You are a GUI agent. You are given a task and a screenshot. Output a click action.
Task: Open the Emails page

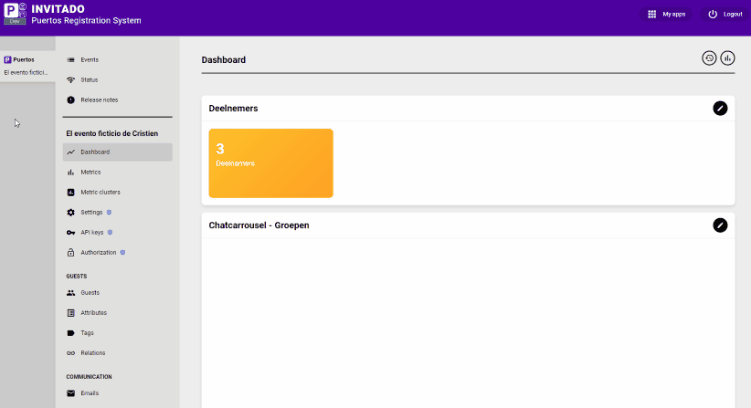[x=117, y=393]
